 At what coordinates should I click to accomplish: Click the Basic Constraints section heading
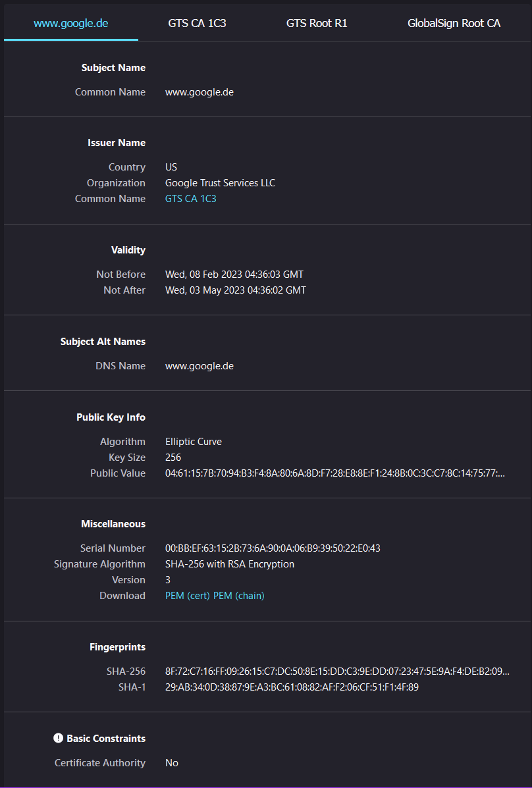pyautogui.click(x=106, y=738)
